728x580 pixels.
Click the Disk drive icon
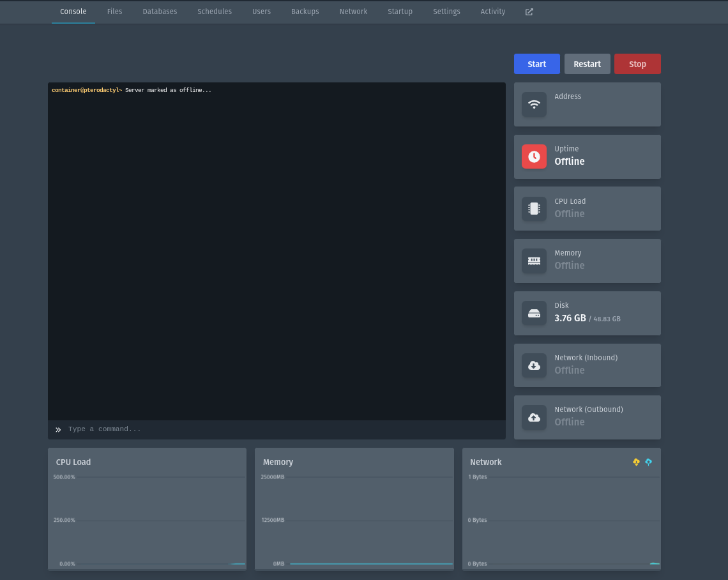coord(534,313)
